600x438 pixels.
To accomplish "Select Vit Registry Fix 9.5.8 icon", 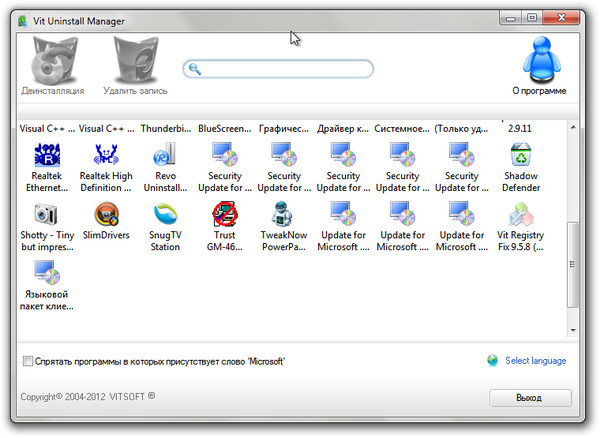I will (521, 214).
